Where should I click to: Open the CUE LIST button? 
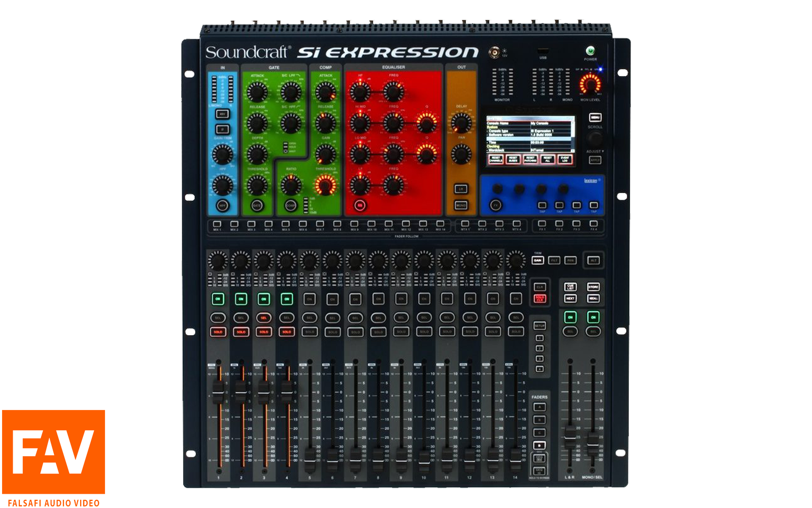pyautogui.click(x=570, y=287)
